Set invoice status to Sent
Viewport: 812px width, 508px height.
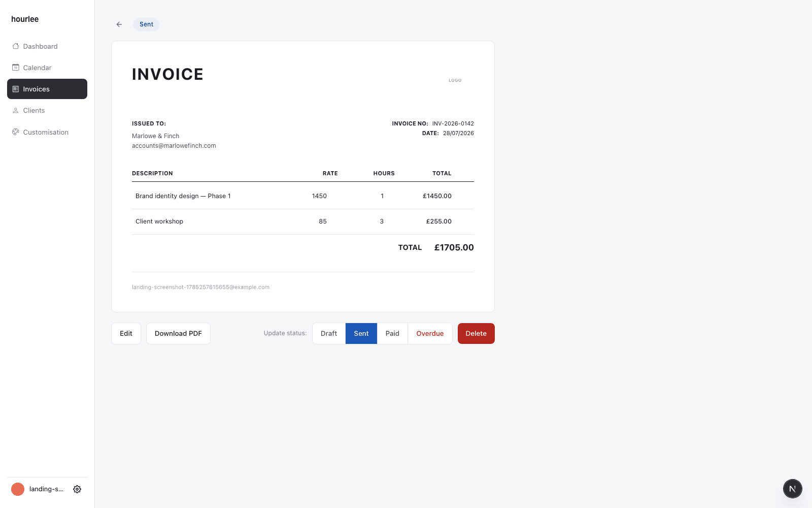[x=361, y=334]
